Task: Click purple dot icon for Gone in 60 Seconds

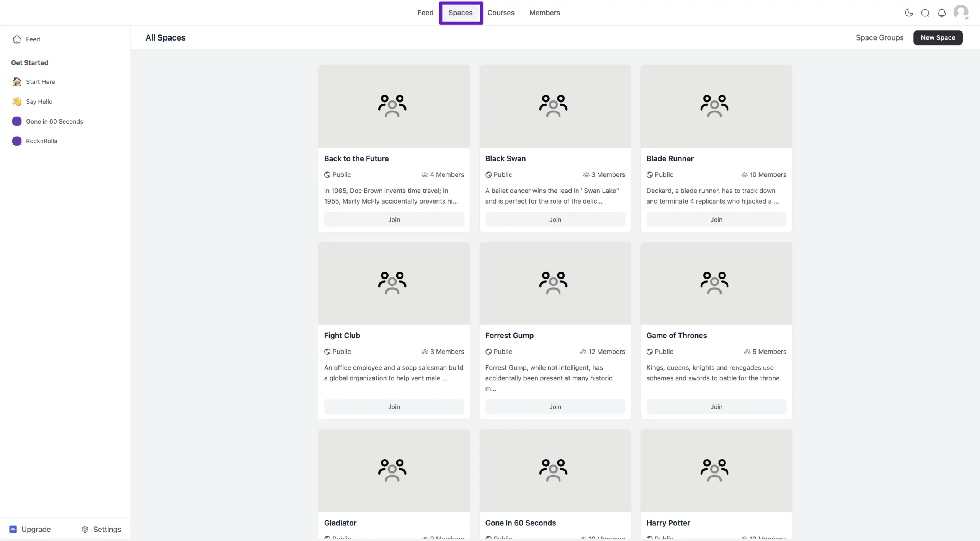Action: pos(17,121)
